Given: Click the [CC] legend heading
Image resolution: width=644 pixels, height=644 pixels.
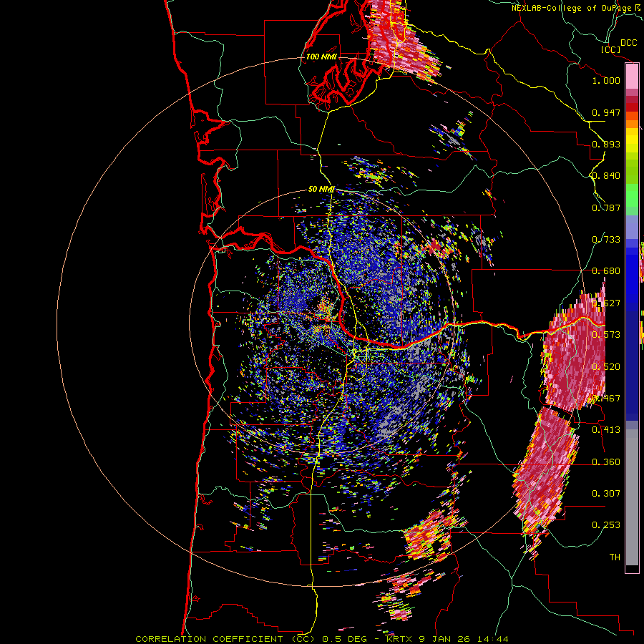Looking at the screenshot, I should 611,49.
